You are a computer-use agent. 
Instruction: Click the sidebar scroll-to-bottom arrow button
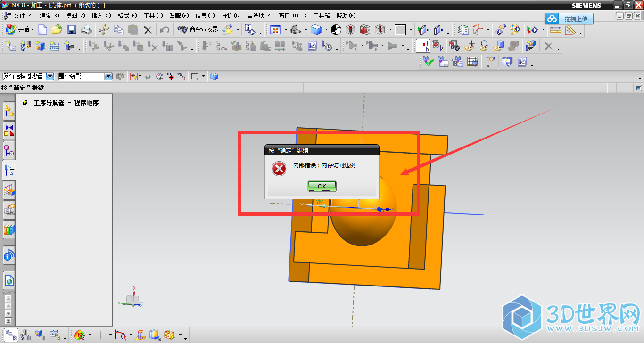point(8,320)
